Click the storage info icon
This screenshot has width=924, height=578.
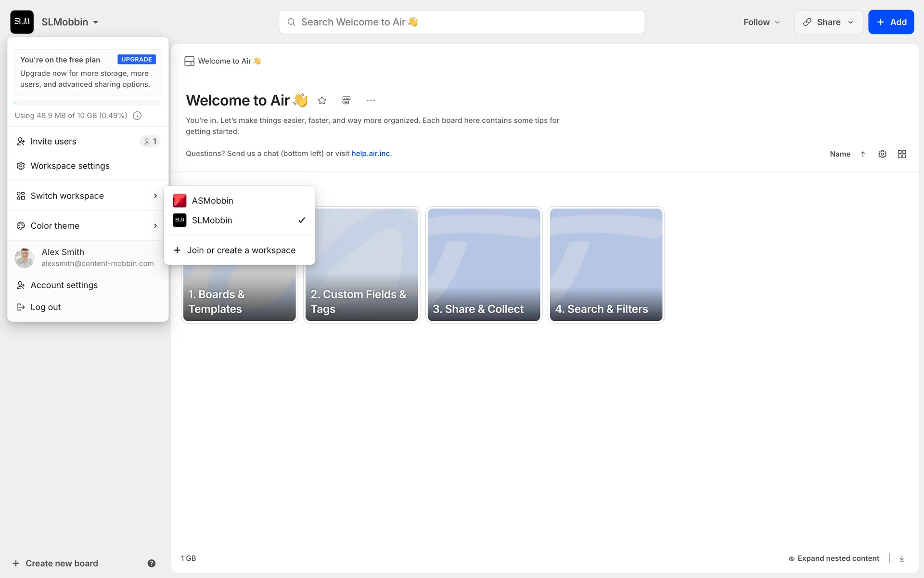click(x=137, y=116)
